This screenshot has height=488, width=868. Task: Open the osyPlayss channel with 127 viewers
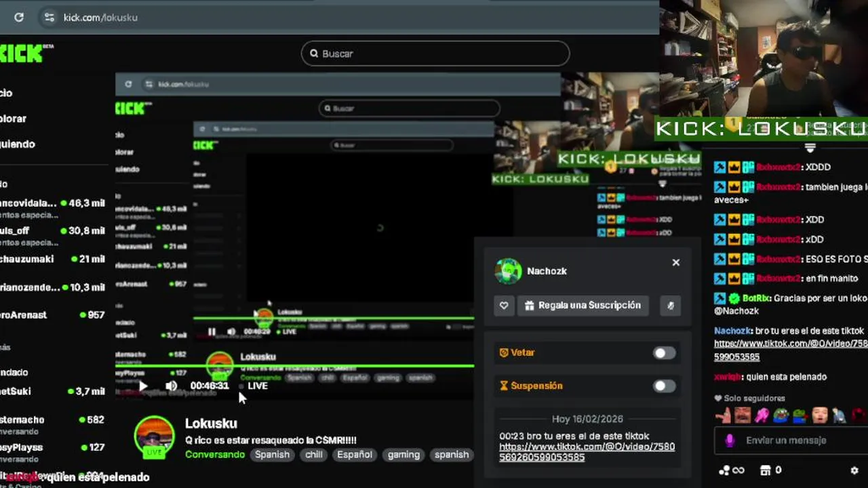point(52,451)
